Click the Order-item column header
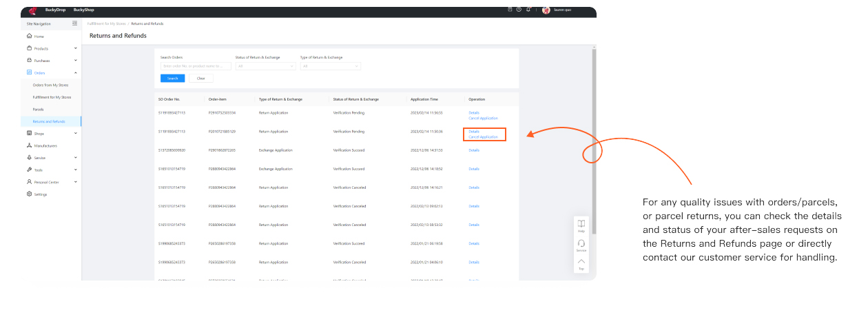Screen dimensions: 868x315 [x=217, y=99]
